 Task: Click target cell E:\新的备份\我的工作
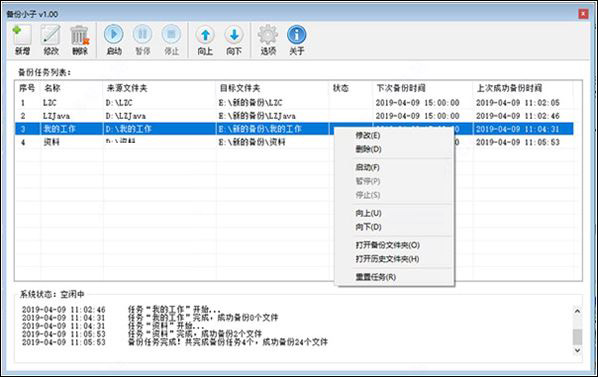point(260,129)
